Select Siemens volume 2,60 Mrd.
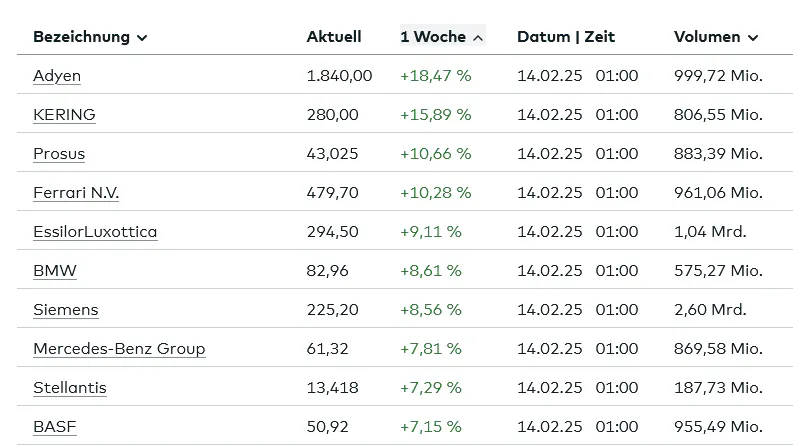The height and width of the screenshot is (446, 793). pos(710,309)
